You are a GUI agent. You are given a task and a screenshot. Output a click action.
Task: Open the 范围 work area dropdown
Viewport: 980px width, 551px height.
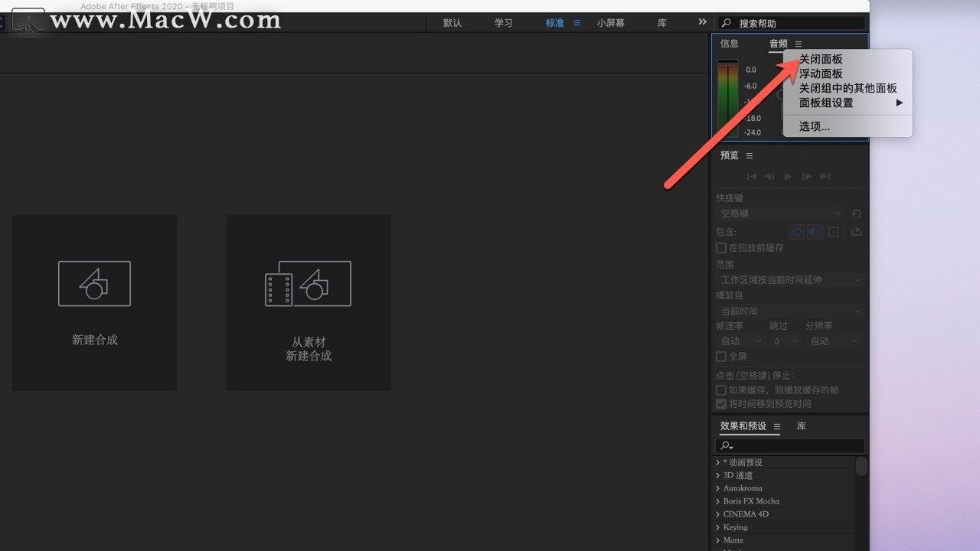tap(790, 280)
